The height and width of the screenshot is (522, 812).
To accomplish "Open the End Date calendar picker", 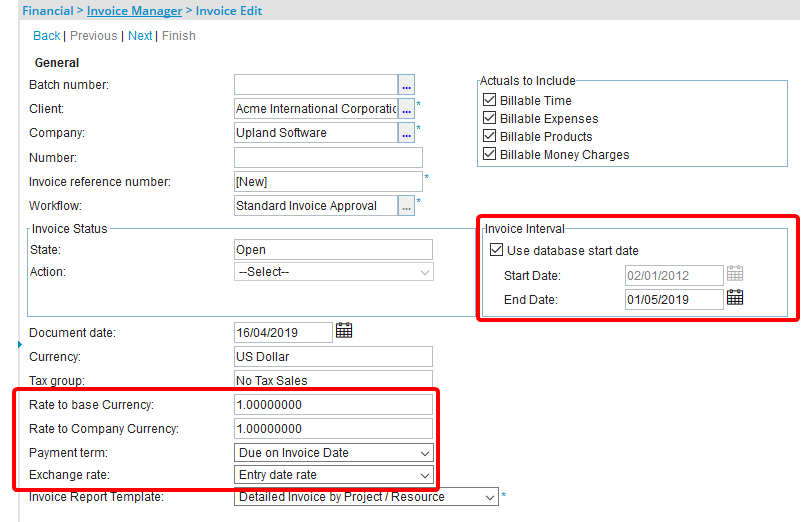I will click(x=735, y=298).
